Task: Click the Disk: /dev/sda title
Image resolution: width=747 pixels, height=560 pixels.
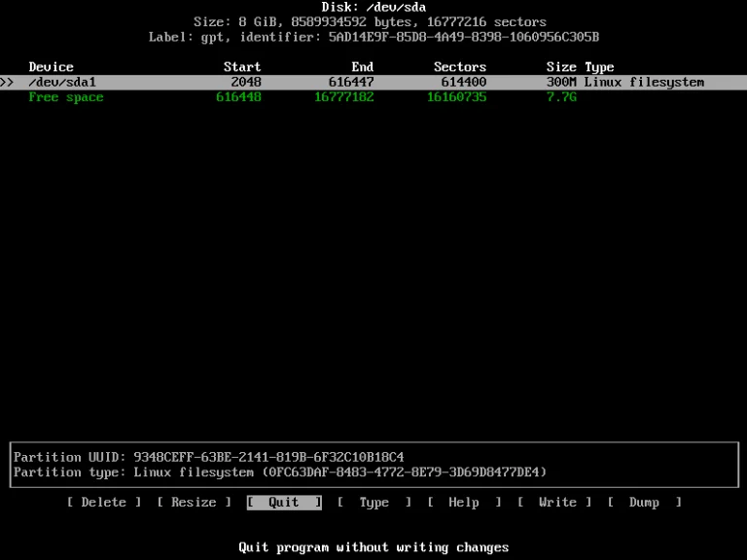Action: coord(373,7)
